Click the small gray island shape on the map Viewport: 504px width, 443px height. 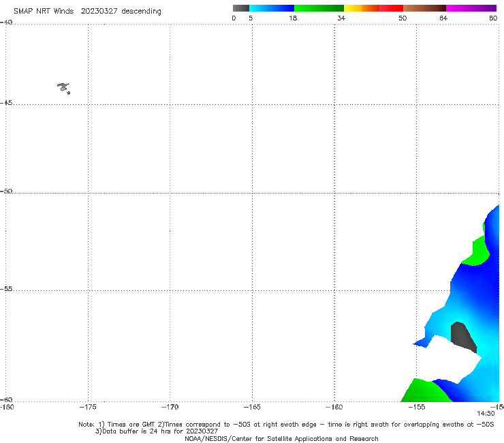(x=63, y=88)
